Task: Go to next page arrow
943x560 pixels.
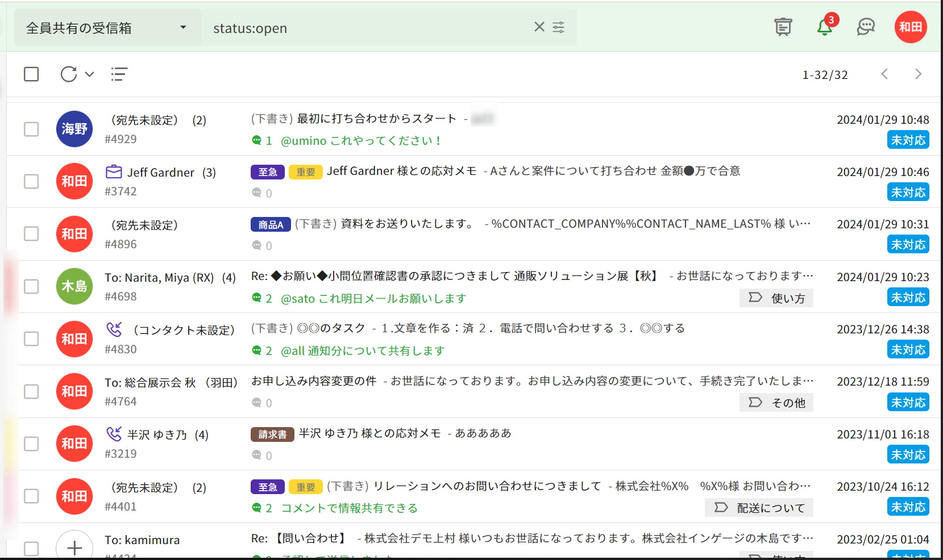Action: 918,74
